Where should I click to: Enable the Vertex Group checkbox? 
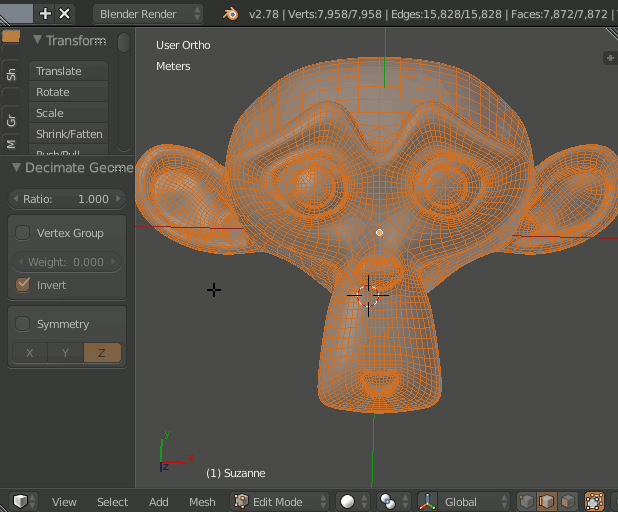[22, 233]
